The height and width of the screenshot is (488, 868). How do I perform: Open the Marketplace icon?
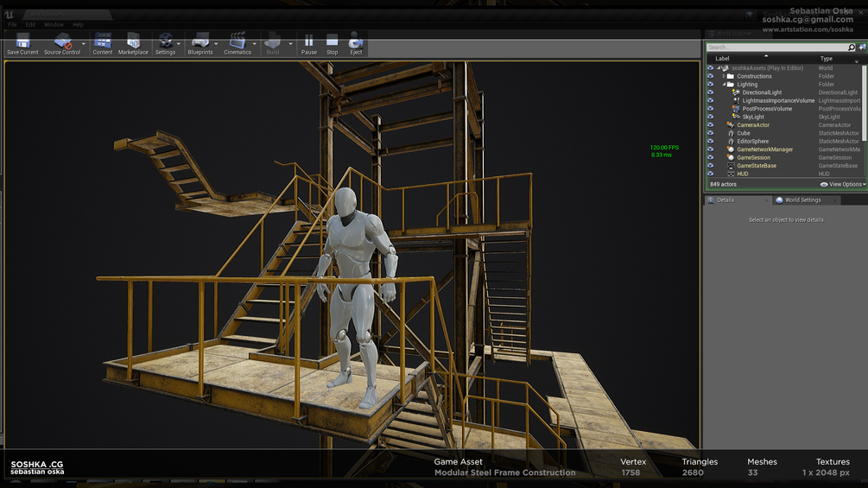point(133,41)
